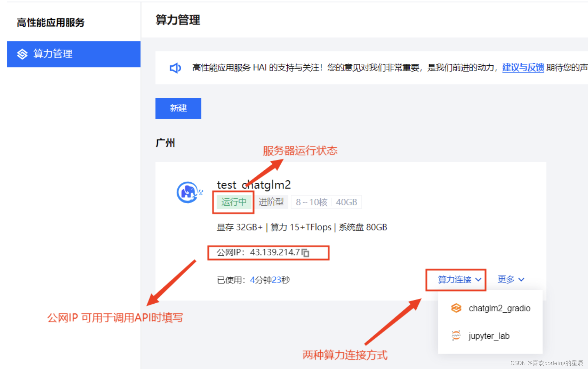This screenshot has width=588, height=369.
Task: Click the 算力管理 sidebar layers icon
Action: click(22, 54)
